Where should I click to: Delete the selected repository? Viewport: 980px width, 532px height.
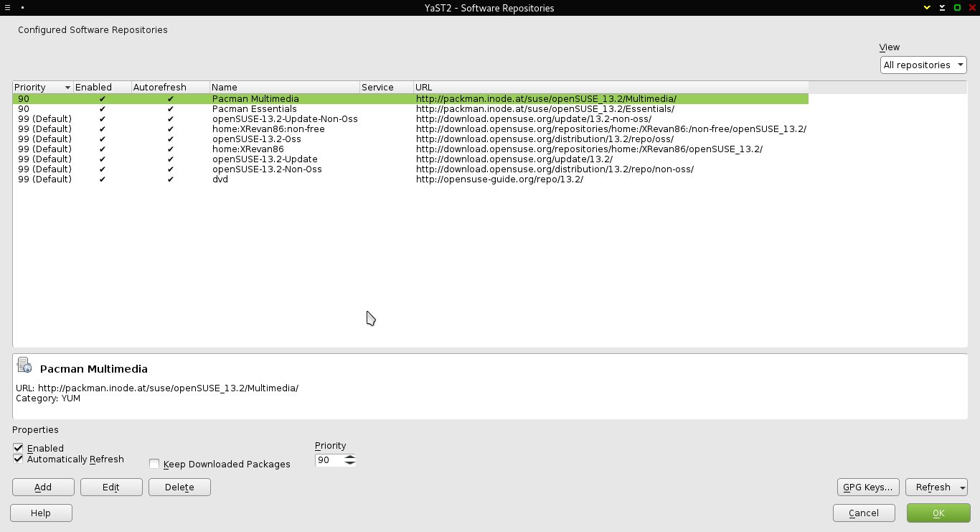pyautogui.click(x=179, y=487)
